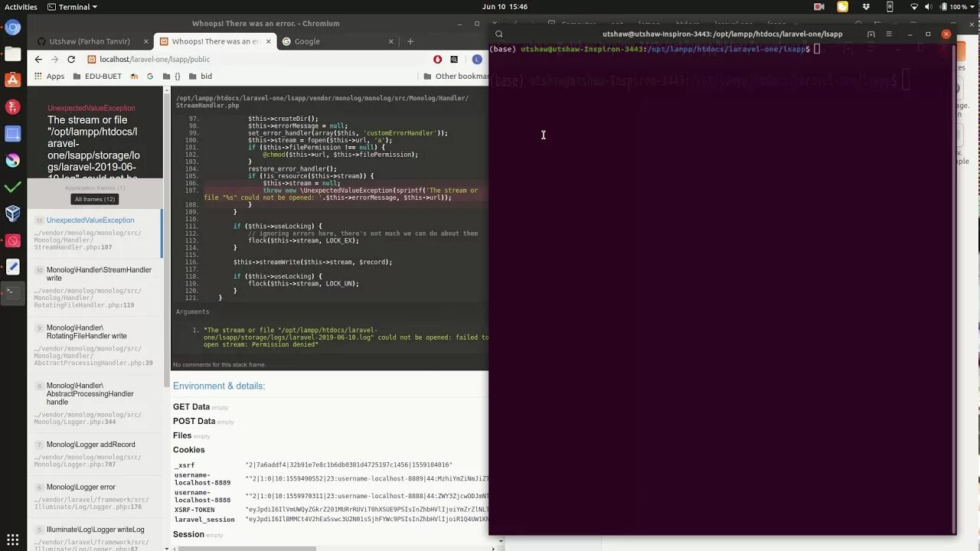Click the magnifier extension icon in Chromium
This screenshot has width=980, height=551.
tap(454, 59)
